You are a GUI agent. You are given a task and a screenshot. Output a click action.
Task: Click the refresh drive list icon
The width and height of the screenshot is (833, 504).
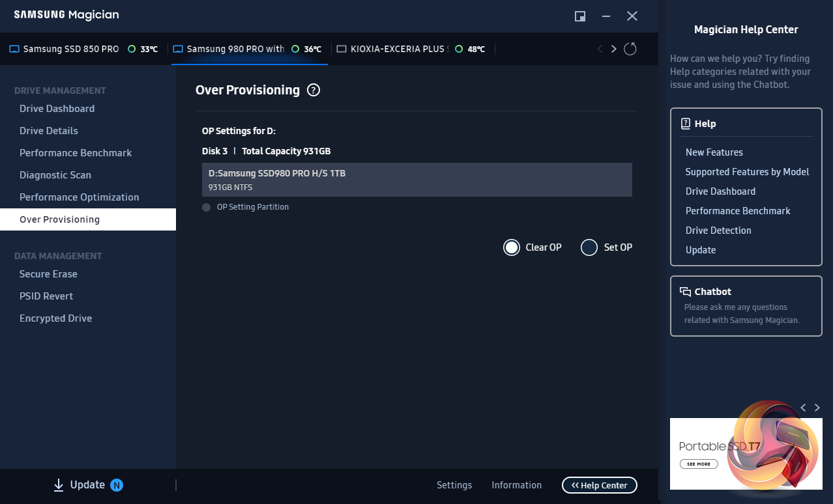click(630, 49)
